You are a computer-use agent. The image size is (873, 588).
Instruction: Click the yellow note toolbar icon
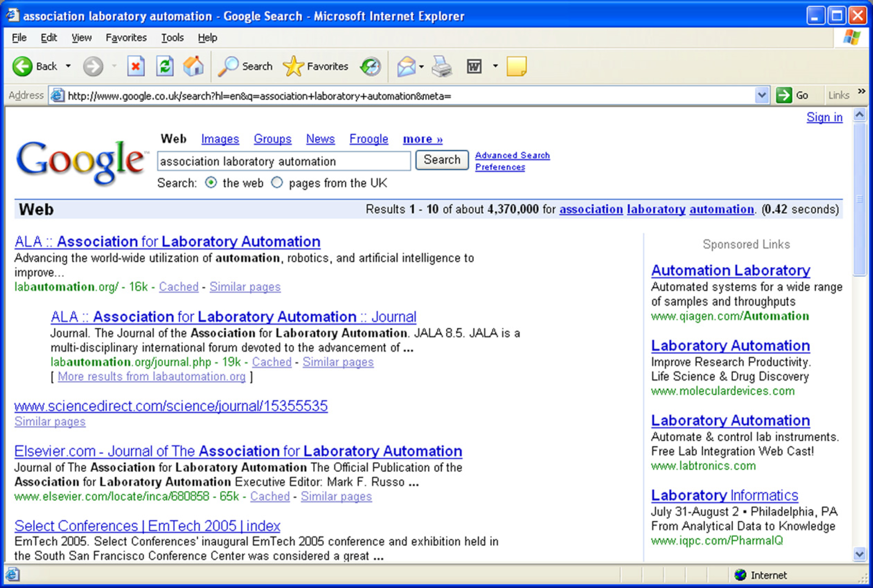(x=516, y=66)
